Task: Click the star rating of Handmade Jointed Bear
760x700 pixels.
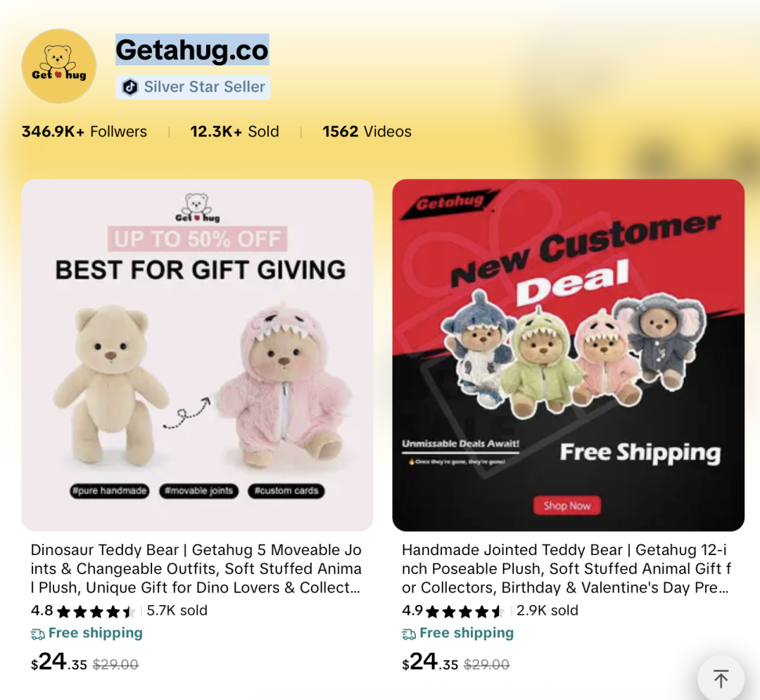Action: [466, 611]
